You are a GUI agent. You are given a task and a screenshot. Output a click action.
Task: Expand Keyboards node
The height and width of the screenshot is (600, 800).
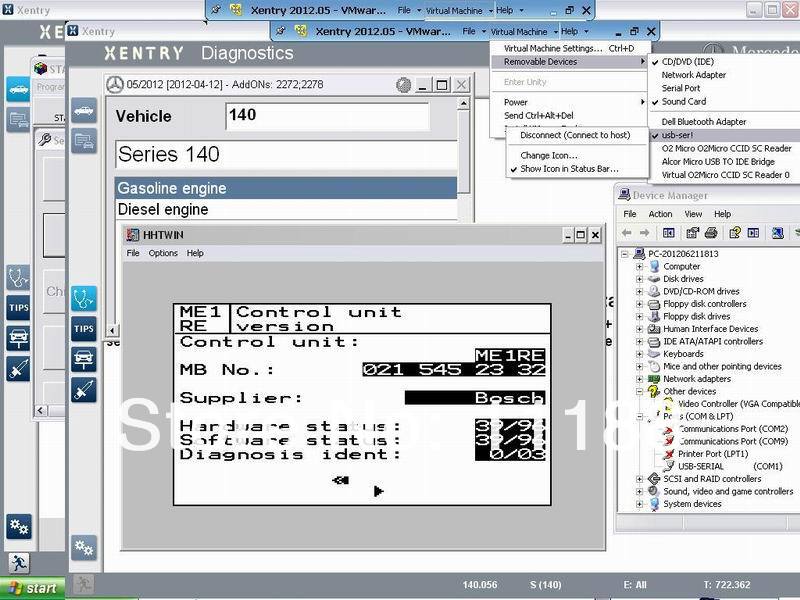point(639,354)
